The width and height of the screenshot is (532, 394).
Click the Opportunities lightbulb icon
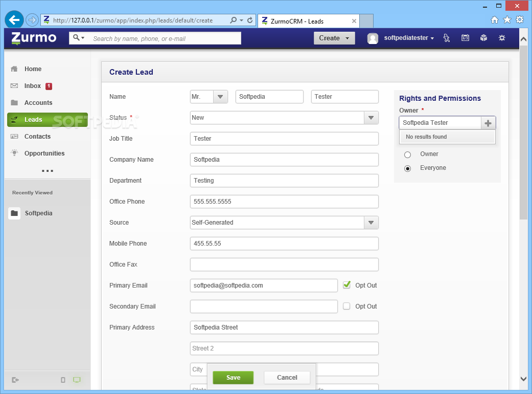click(x=14, y=153)
